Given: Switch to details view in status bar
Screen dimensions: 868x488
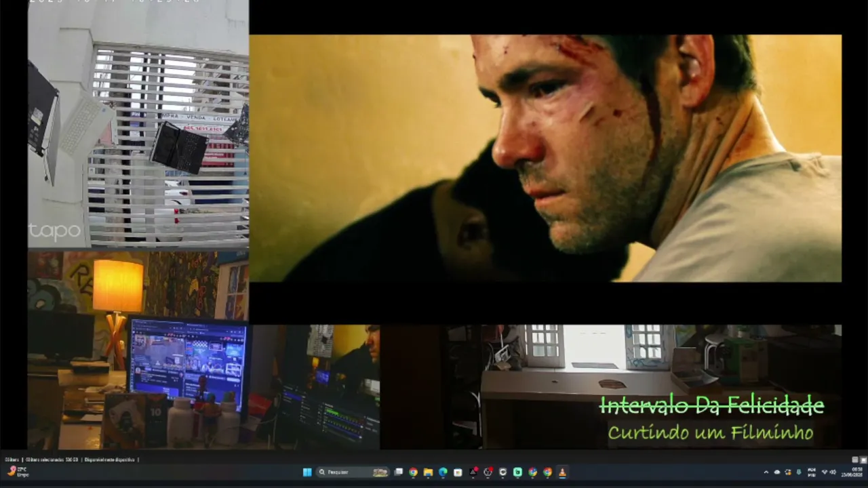Looking at the screenshot, I should tap(855, 460).
